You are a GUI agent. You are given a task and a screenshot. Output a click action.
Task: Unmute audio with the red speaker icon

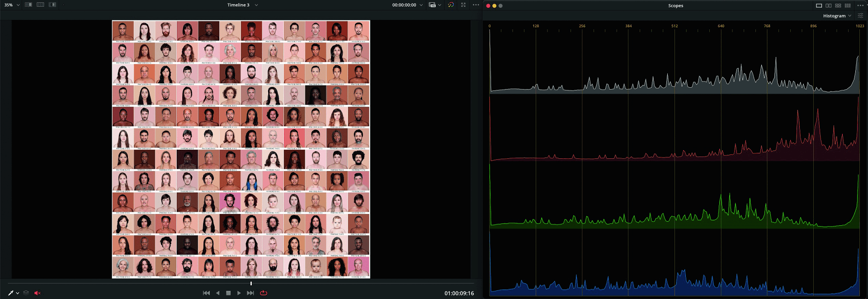[38, 293]
